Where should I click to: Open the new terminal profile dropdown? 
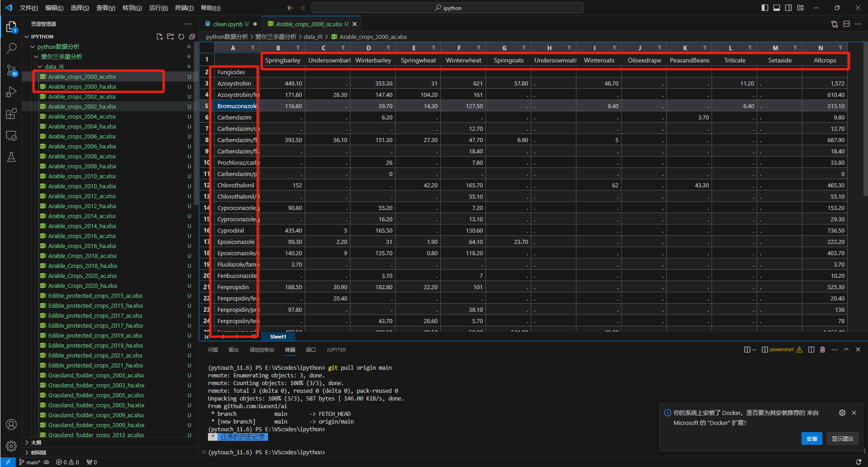(x=755, y=350)
